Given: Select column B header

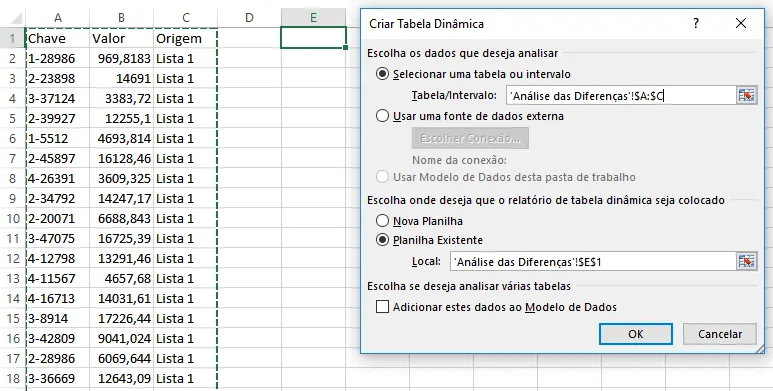Looking at the screenshot, I should (121, 18).
